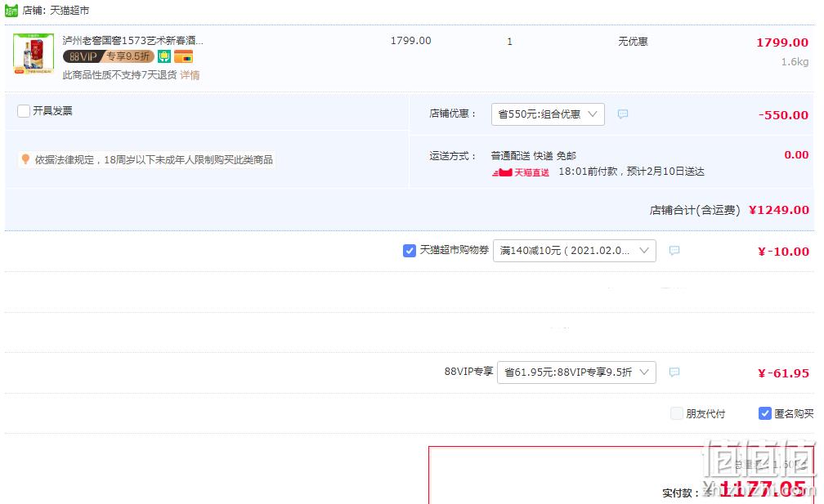Click the 店铺: 天猫超市 store name
824x504 pixels.
point(56,10)
